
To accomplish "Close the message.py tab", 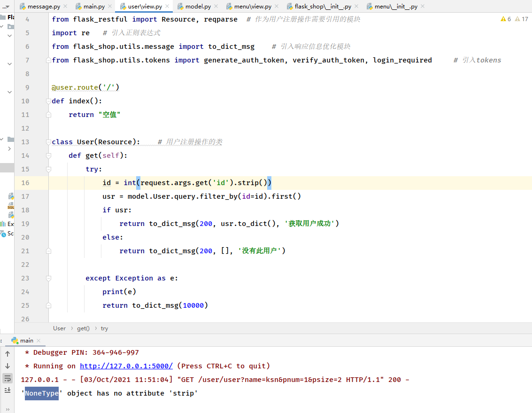I will (x=65, y=7).
